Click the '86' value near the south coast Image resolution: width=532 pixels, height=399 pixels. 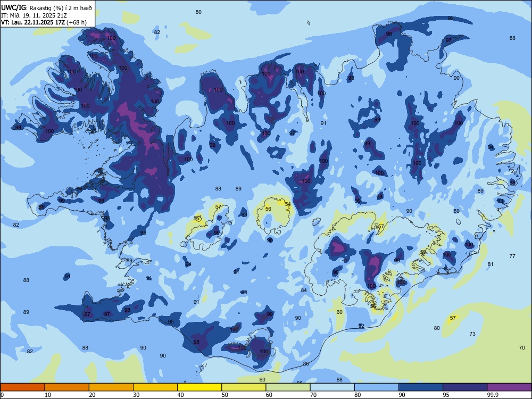(306, 363)
